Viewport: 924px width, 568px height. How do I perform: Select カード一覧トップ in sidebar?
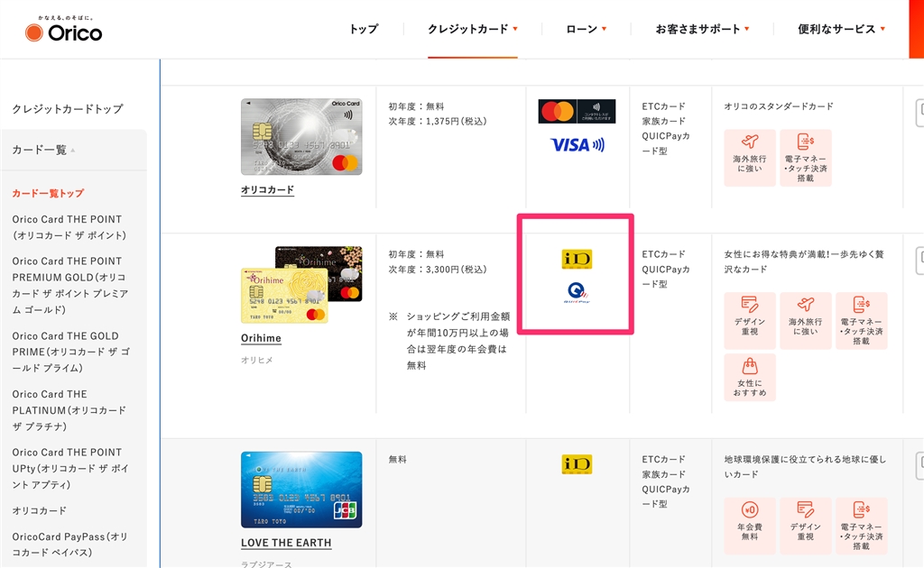click(x=49, y=193)
